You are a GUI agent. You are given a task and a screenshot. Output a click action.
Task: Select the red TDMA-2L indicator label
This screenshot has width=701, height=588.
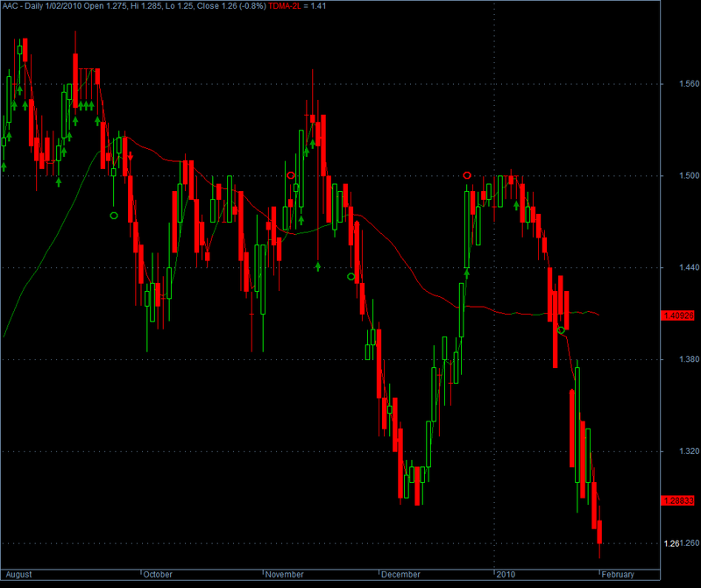[285, 6]
